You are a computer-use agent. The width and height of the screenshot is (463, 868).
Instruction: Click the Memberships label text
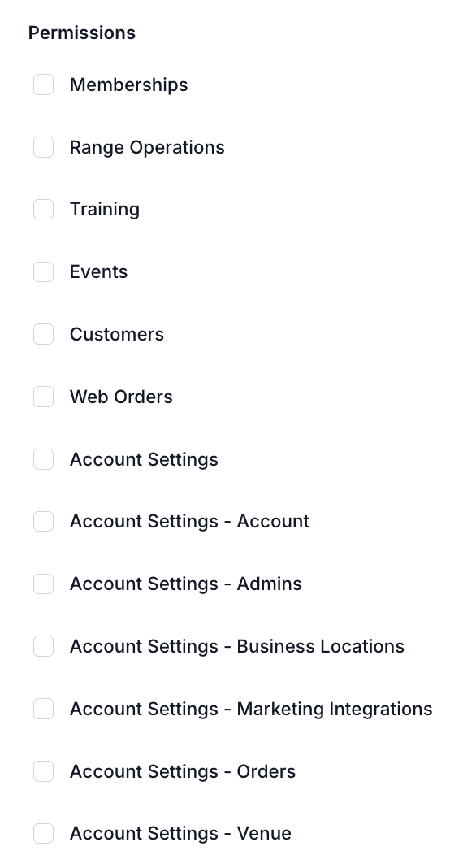pyautogui.click(x=129, y=85)
